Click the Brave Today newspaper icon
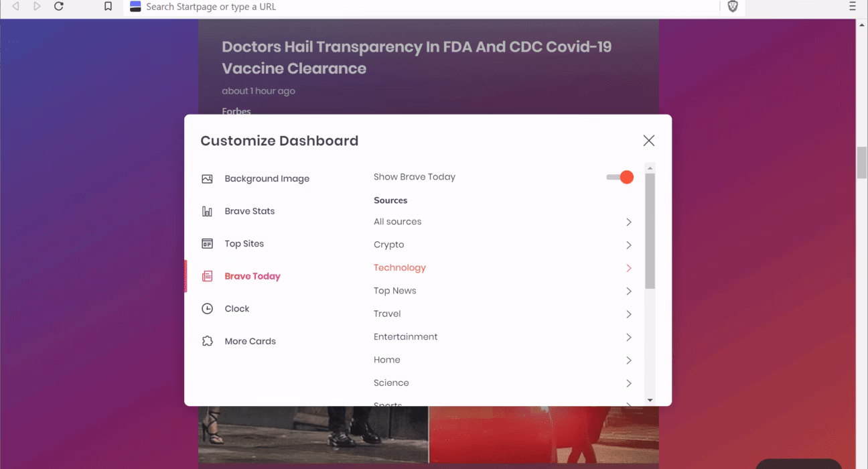Screen dimensions: 868x469 click(207, 277)
